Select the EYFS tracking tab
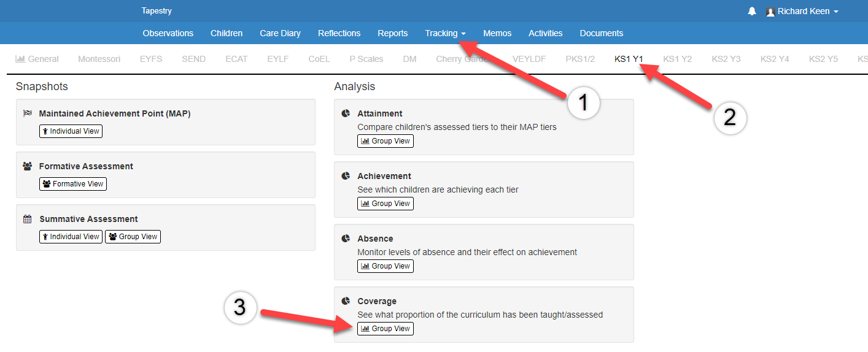 coord(152,59)
